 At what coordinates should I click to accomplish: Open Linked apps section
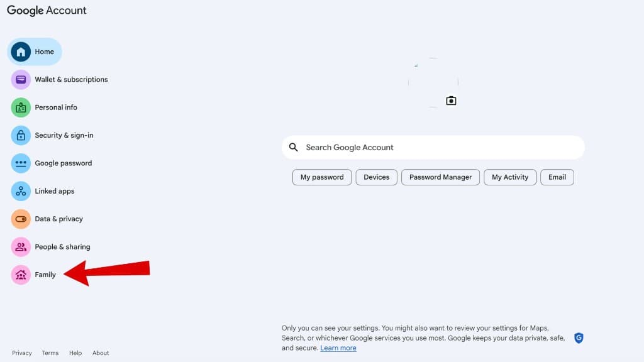(x=55, y=191)
